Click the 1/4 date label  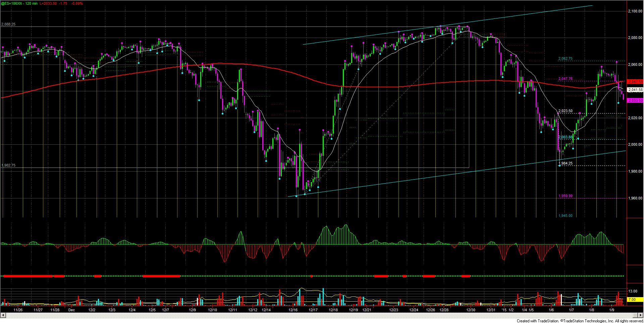525,310
